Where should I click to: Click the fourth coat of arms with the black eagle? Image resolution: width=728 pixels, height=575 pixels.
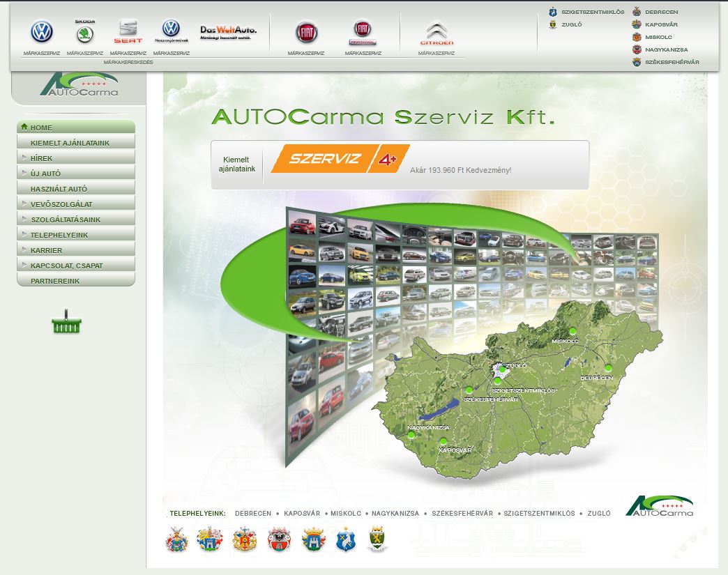pos(279,539)
